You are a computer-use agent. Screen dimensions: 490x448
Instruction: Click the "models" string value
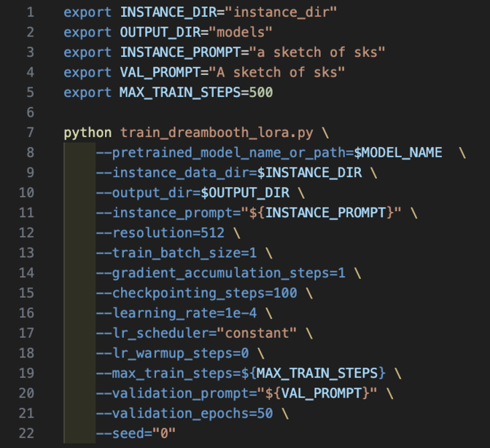point(241,32)
